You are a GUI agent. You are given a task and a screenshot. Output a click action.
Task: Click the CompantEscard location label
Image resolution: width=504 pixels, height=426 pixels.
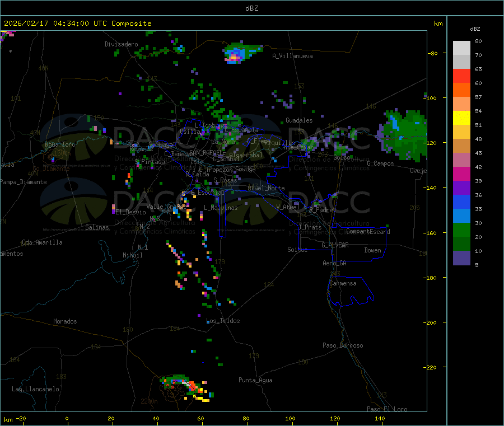pyautogui.click(x=368, y=231)
